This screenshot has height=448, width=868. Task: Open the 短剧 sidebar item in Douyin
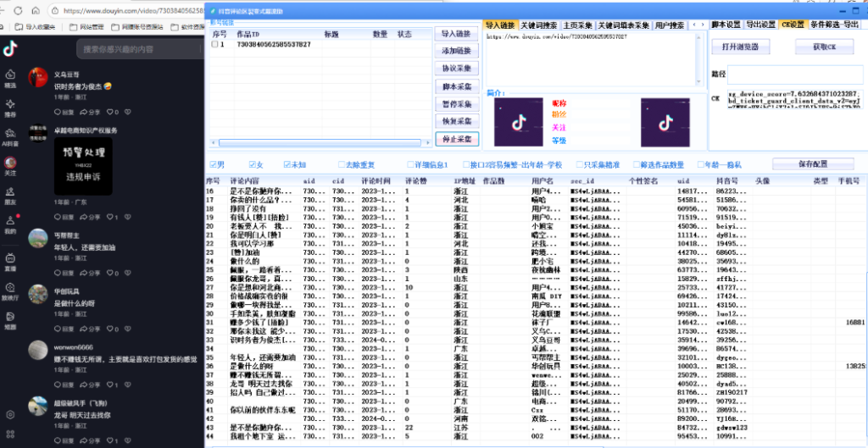pos(10,319)
